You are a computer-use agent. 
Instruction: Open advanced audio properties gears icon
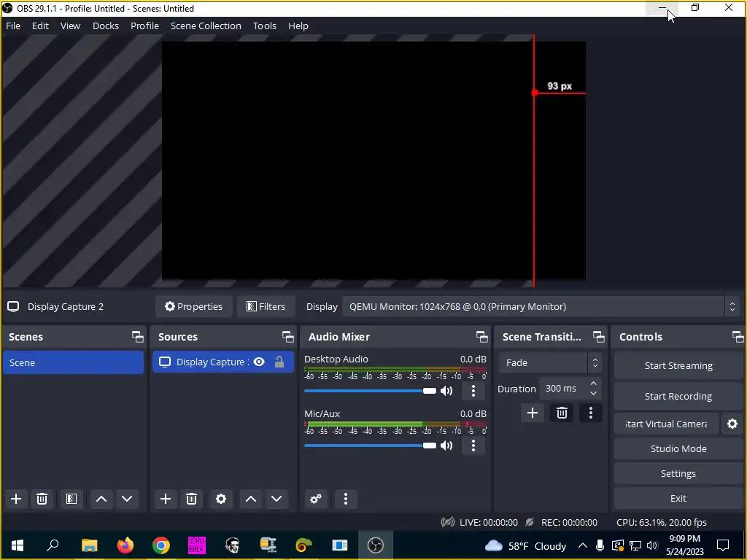pyautogui.click(x=316, y=499)
